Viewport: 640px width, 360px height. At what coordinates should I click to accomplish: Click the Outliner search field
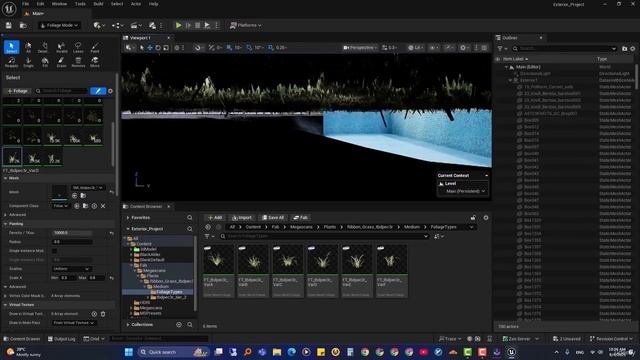click(564, 48)
